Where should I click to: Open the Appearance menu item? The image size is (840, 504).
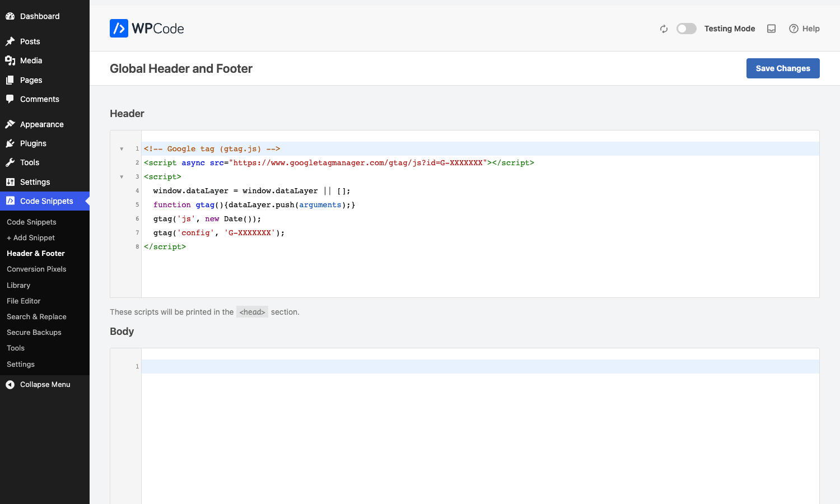[45, 124]
